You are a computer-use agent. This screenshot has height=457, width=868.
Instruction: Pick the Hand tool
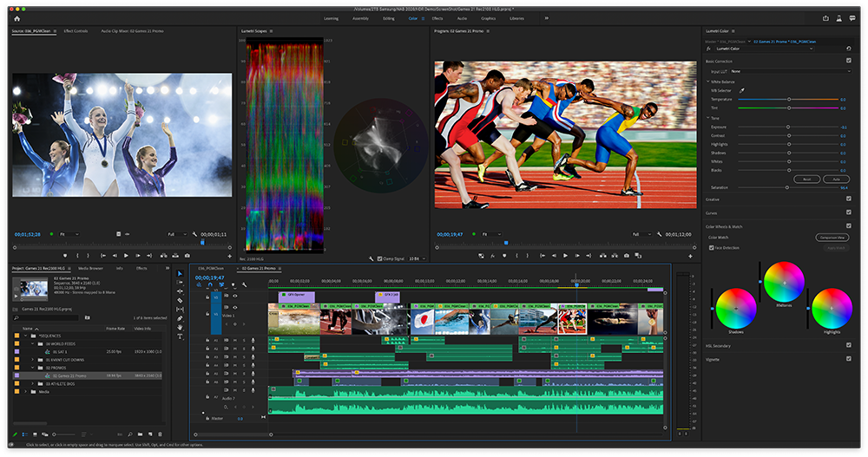point(180,328)
